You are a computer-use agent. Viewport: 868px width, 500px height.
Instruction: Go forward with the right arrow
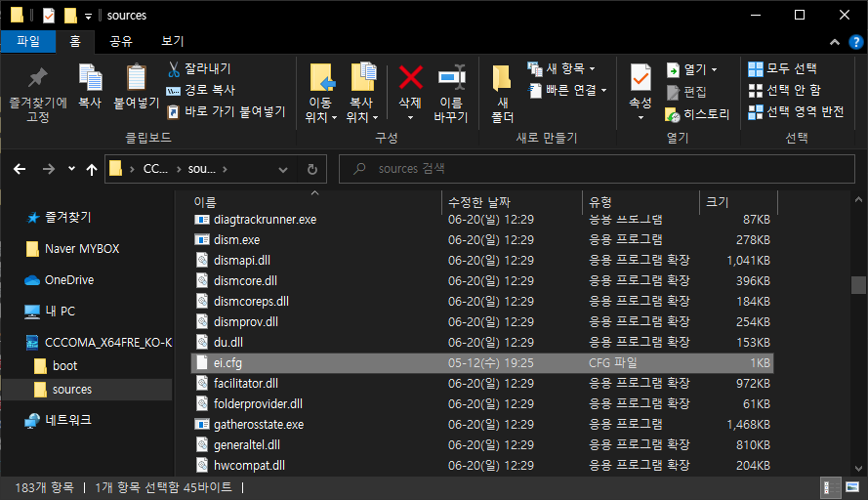[x=49, y=169]
